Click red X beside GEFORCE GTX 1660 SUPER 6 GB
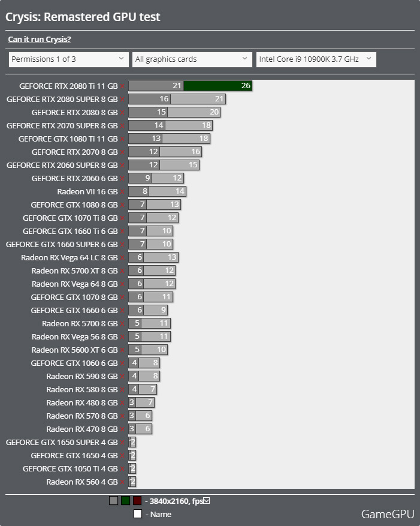420x526 pixels. click(122, 245)
